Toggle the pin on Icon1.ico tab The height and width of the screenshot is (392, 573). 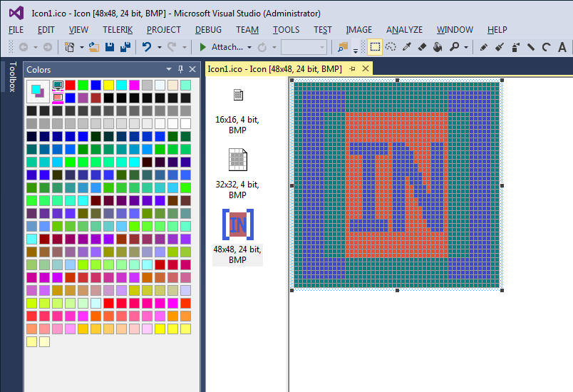tap(352, 68)
